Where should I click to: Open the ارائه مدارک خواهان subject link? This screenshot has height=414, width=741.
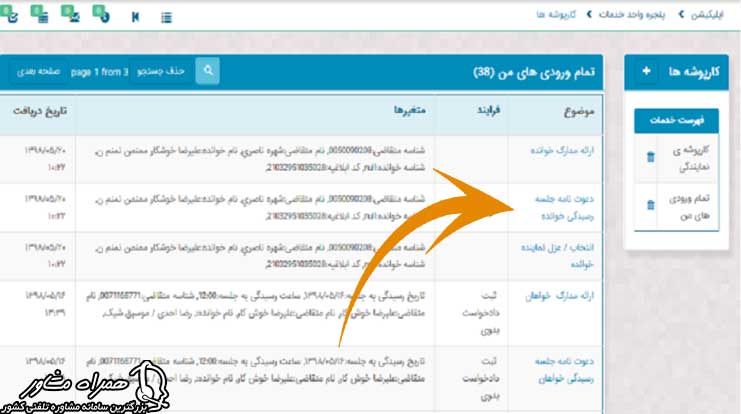coord(560,296)
